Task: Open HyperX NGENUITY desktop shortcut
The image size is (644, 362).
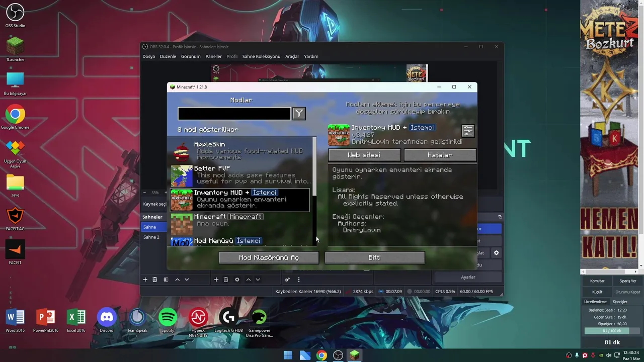Action: [198, 323]
